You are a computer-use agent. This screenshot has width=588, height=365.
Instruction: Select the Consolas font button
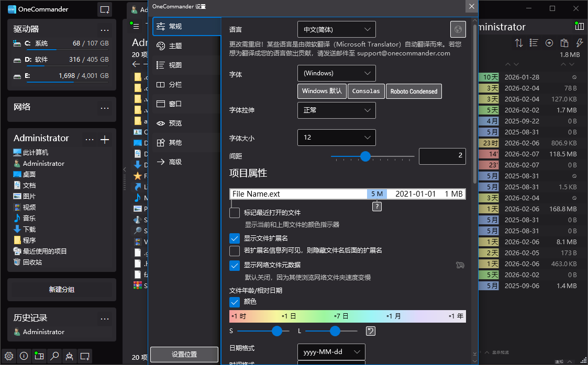pyautogui.click(x=366, y=90)
